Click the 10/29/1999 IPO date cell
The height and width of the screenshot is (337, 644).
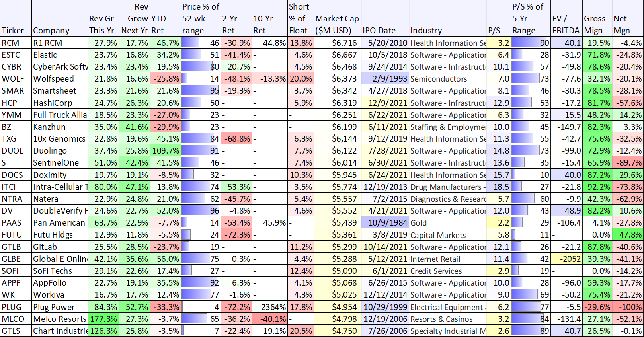point(385,307)
